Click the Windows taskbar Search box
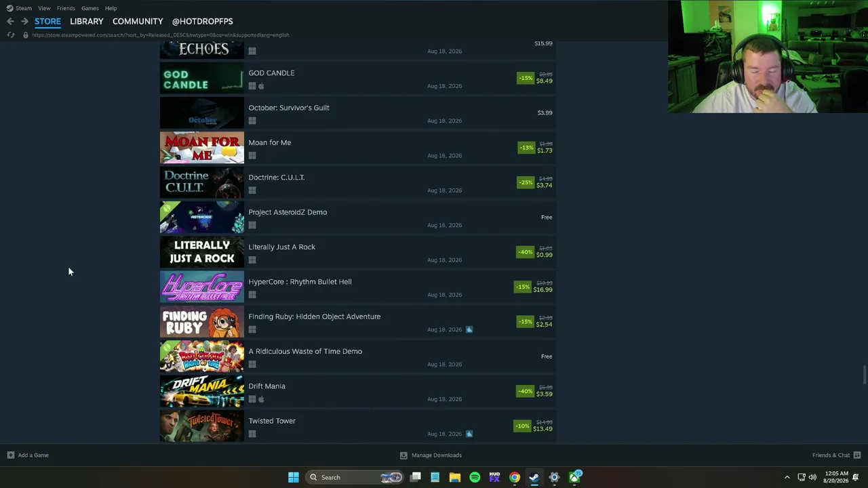 pos(355,477)
